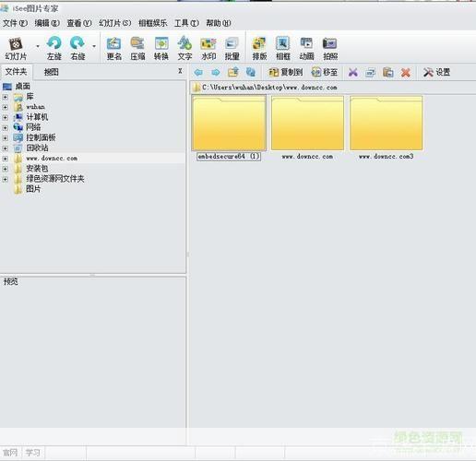Open the 转换 convert tool
The image size is (476, 461).
(x=161, y=48)
